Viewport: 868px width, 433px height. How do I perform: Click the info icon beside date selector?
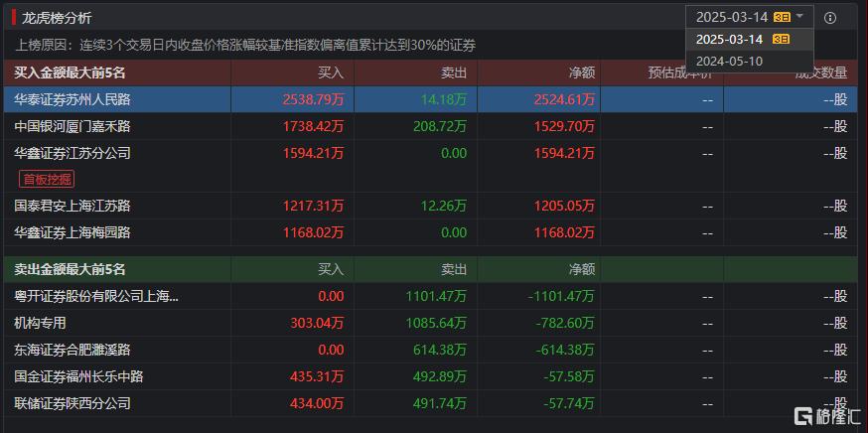click(x=830, y=18)
